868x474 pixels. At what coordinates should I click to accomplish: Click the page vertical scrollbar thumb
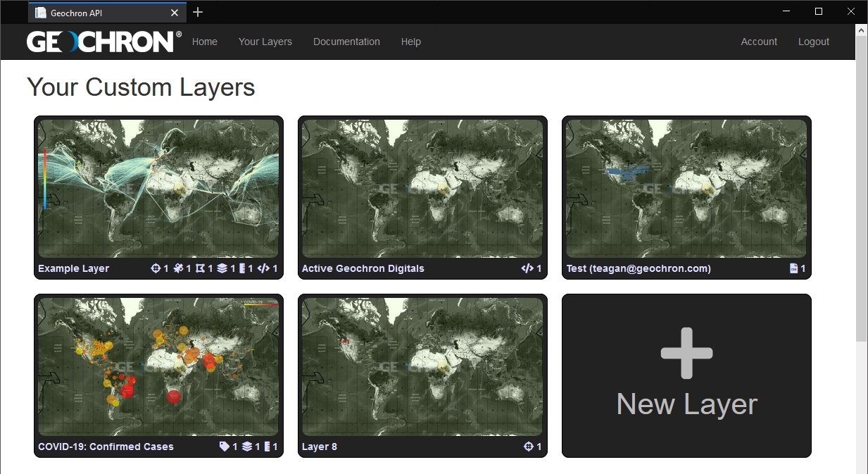pyautogui.click(x=862, y=189)
